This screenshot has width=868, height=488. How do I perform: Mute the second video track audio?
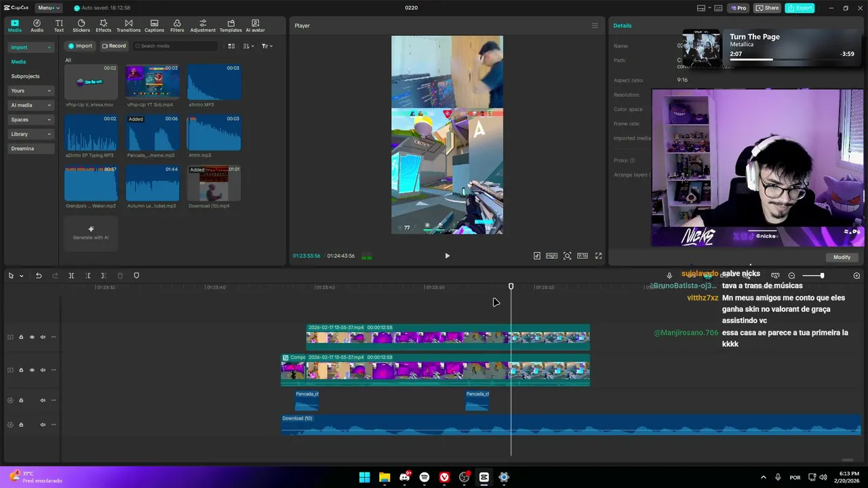[x=43, y=370]
